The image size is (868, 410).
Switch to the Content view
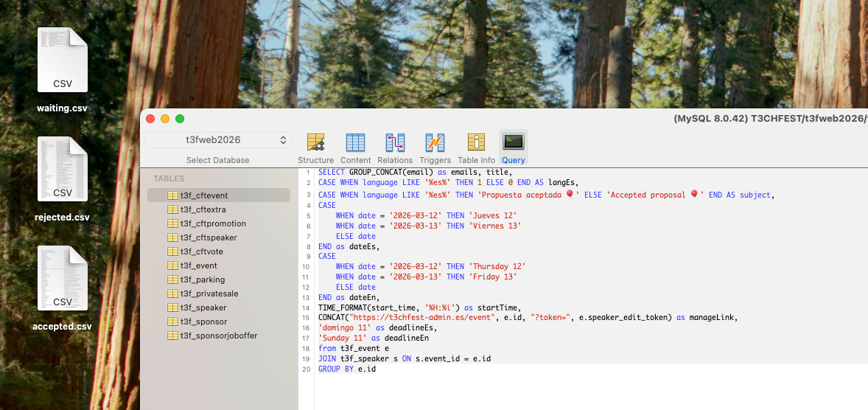(355, 147)
